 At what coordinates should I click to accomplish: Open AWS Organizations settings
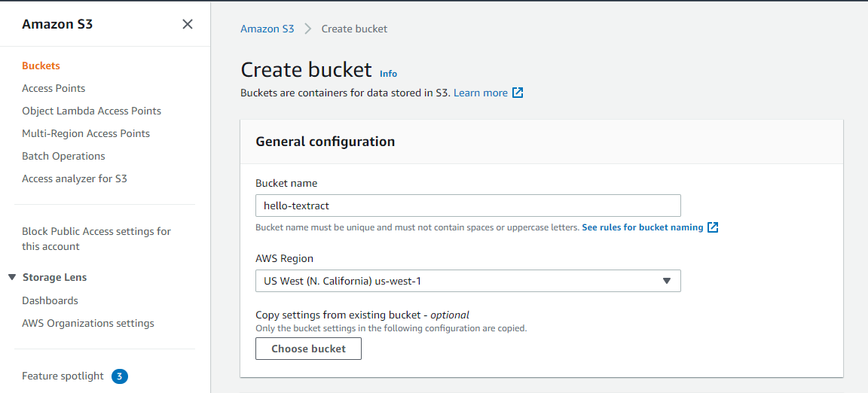(88, 323)
